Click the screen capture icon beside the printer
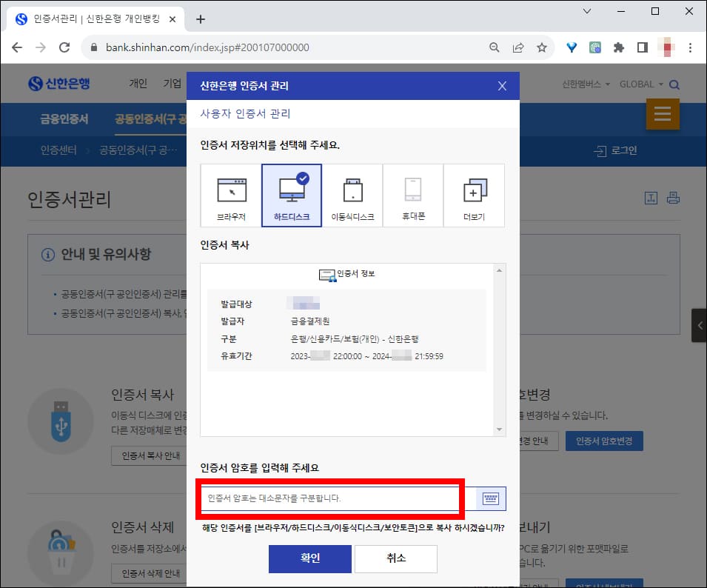Screen dimensions: 707x588 [651, 198]
